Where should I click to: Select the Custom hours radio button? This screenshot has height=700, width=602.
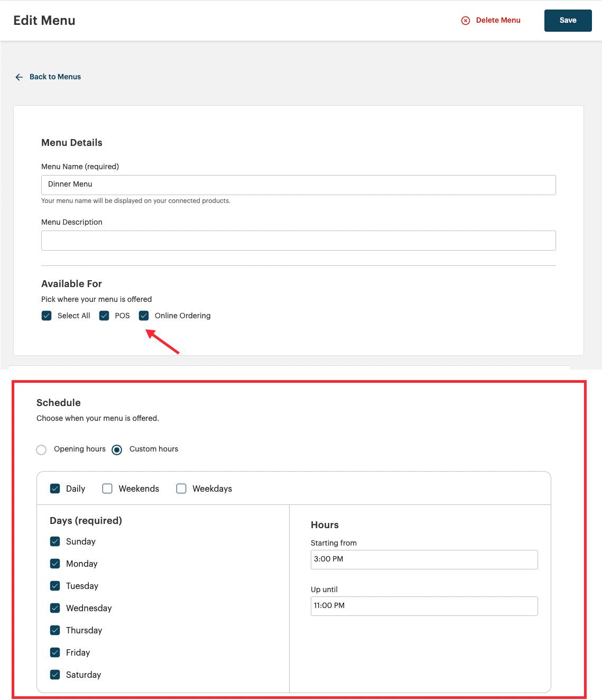click(116, 449)
